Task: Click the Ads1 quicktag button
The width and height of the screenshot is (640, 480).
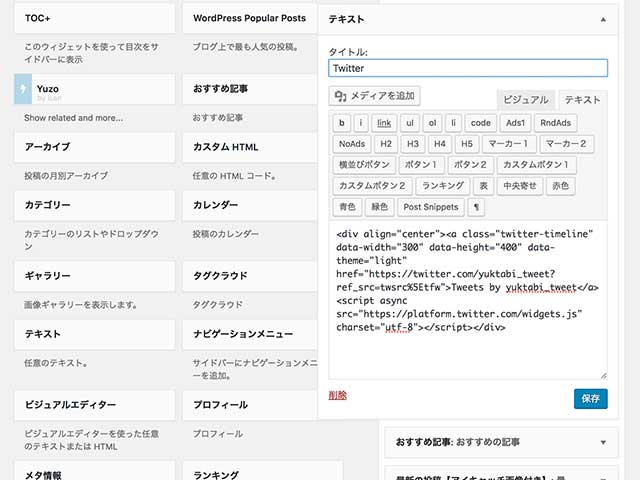Action: 516,123
